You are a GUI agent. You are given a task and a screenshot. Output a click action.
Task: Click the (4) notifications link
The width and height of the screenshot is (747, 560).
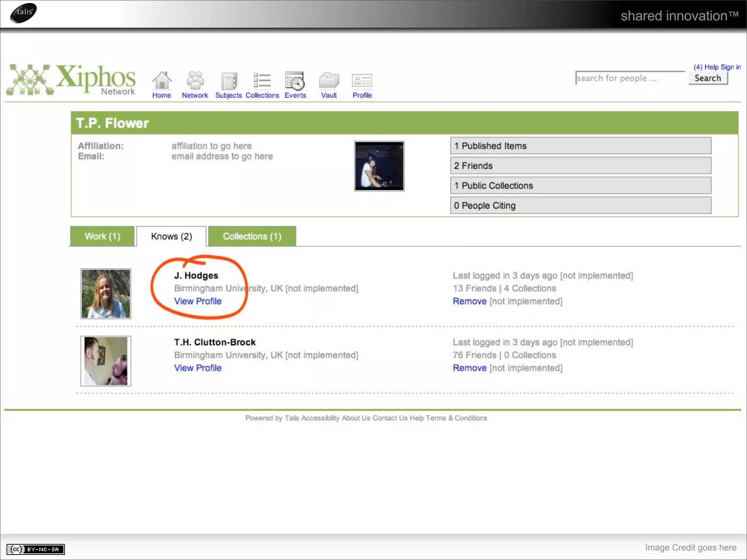click(698, 67)
